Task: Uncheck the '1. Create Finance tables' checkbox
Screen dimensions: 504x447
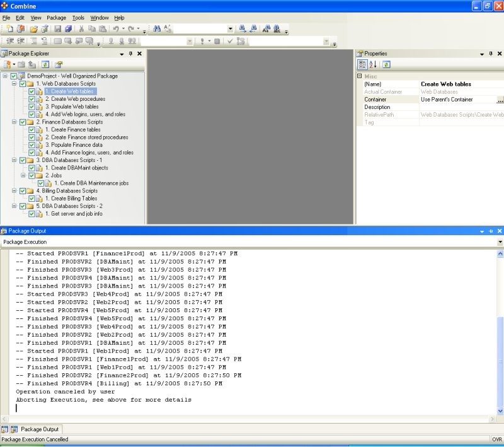Action: (x=31, y=130)
